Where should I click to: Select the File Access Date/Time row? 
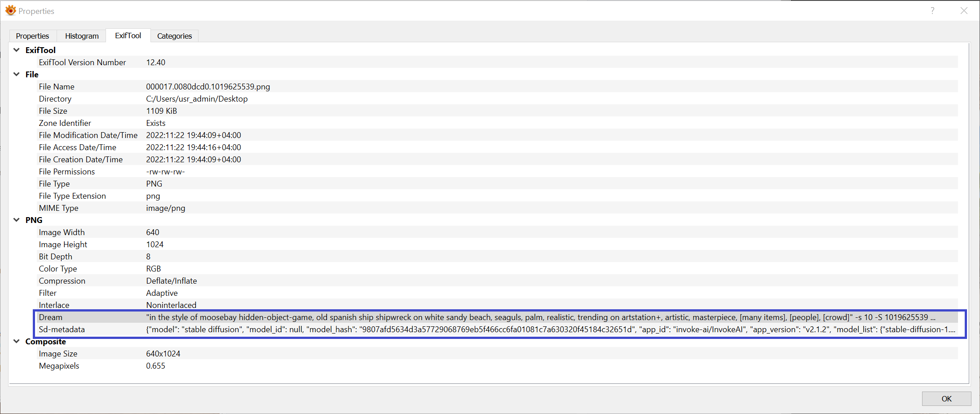click(x=497, y=147)
